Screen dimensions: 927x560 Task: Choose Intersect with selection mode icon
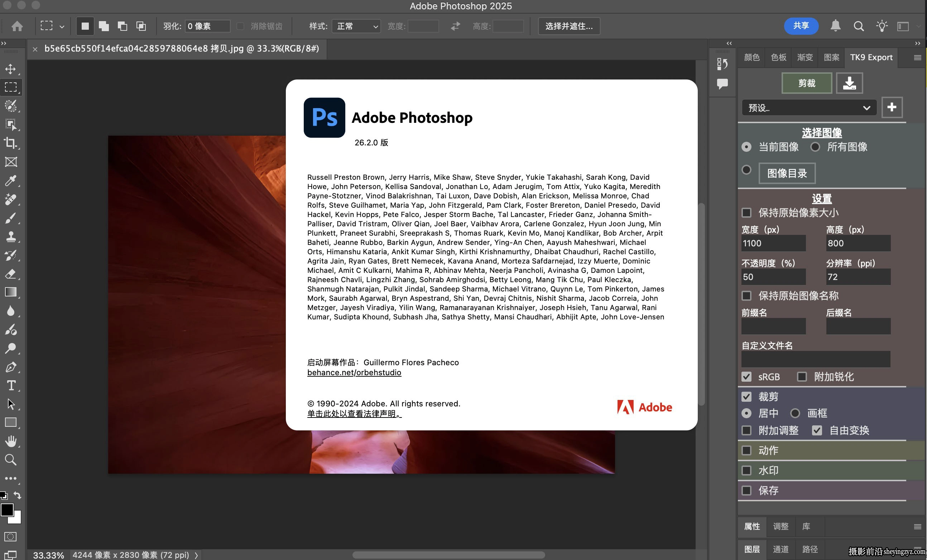pyautogui.click(x=141, y=26)
